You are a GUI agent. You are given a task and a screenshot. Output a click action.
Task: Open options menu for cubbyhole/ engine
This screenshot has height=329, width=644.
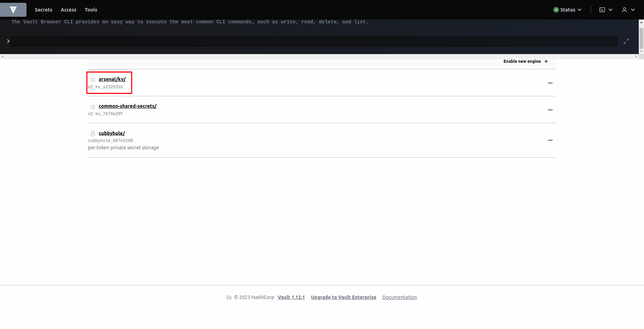click(550, 140)
